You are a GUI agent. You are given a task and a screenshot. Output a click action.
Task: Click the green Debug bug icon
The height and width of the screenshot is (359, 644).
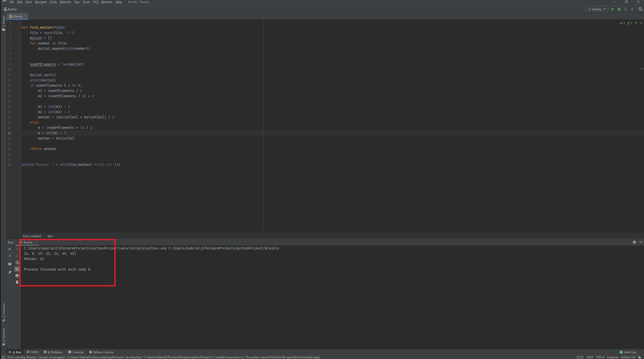click(x=619, y=9)
